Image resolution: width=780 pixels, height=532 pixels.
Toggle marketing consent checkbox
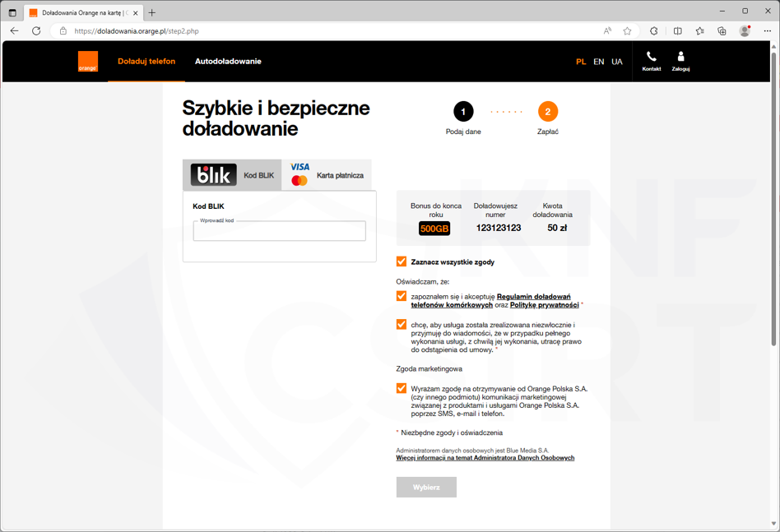click(402, 388)
